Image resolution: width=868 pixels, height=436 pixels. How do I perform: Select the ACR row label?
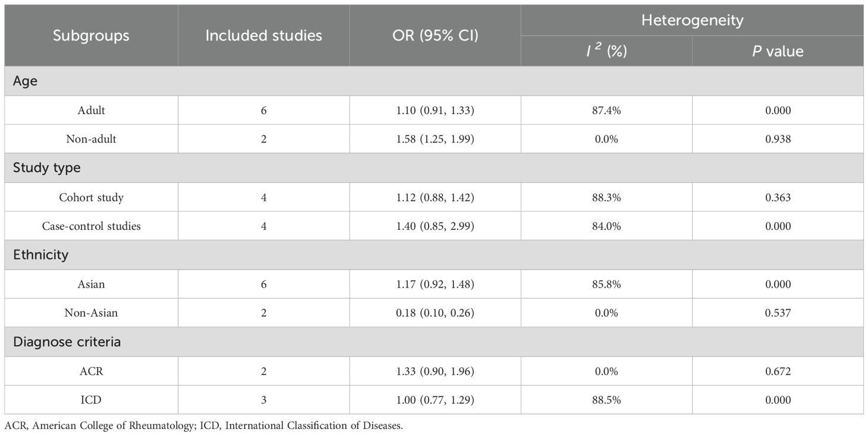point(91,371)
